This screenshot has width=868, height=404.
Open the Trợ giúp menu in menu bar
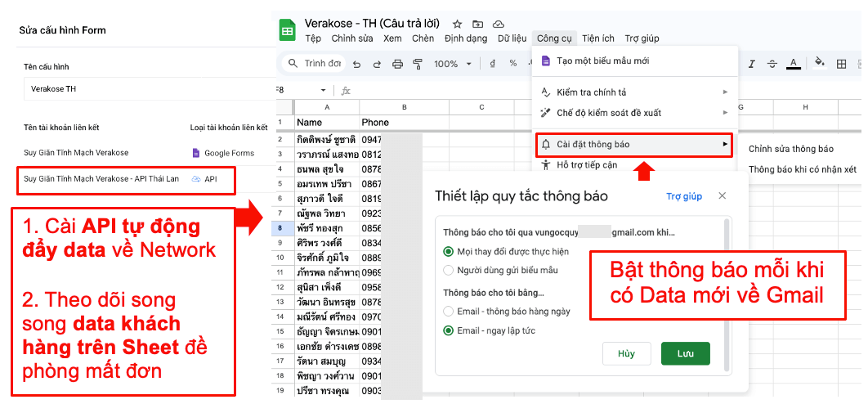click(642, 38)
